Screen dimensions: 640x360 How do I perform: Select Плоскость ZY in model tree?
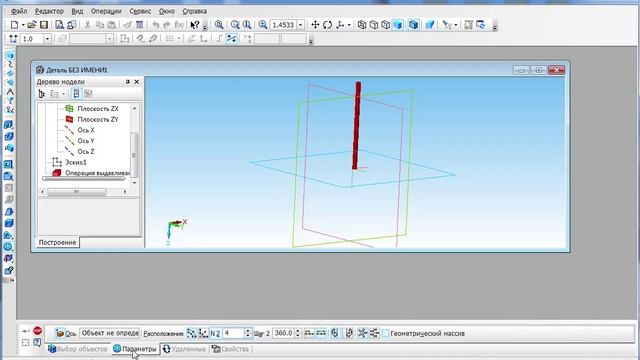pos(98,119)
